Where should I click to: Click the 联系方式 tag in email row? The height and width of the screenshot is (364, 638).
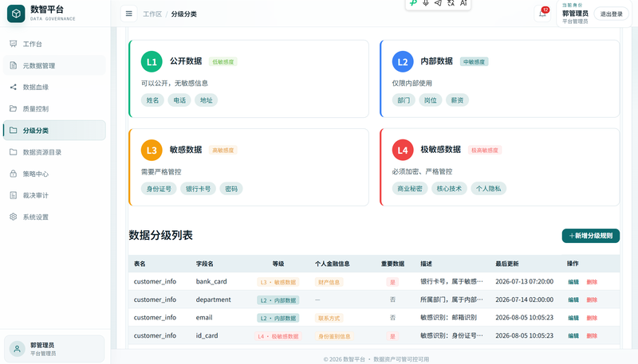(329, 318)
